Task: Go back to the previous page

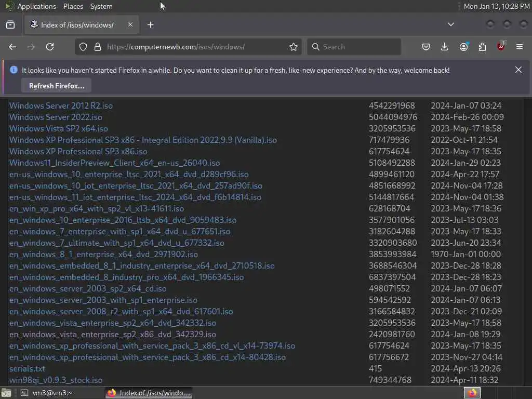Action: (12, 47)
